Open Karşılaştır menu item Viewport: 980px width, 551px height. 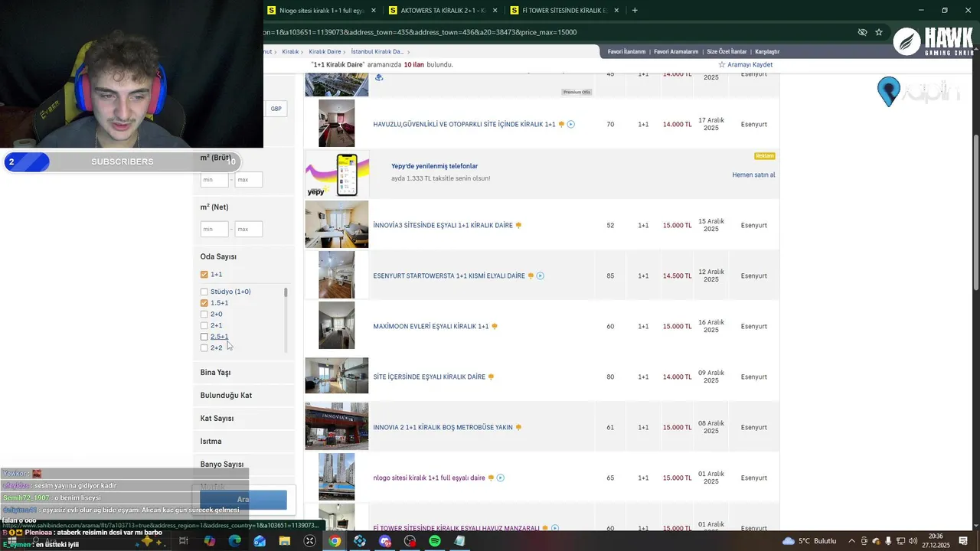pyautogui.click(x=767, y=51)
